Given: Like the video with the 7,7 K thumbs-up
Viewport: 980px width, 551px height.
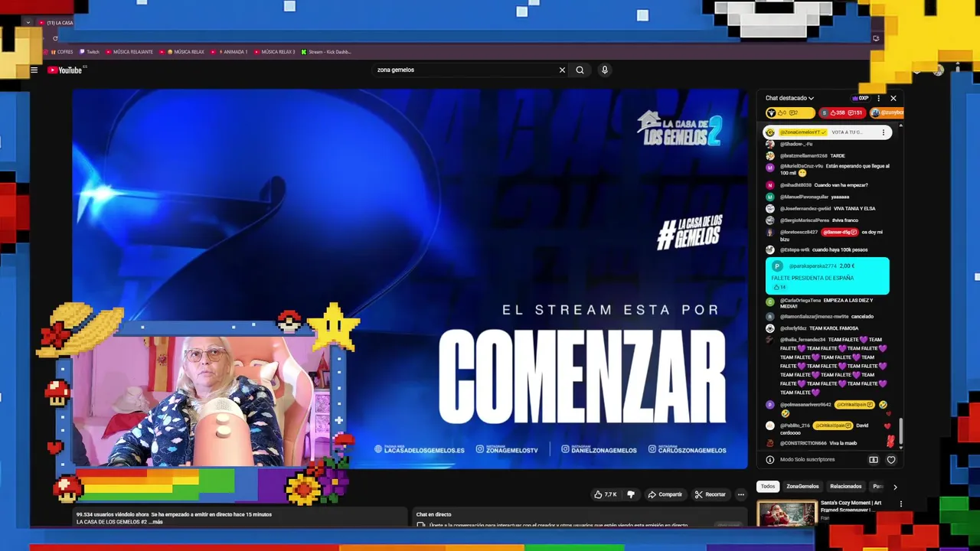Looking at the screenshot, I should coord(605,494).
